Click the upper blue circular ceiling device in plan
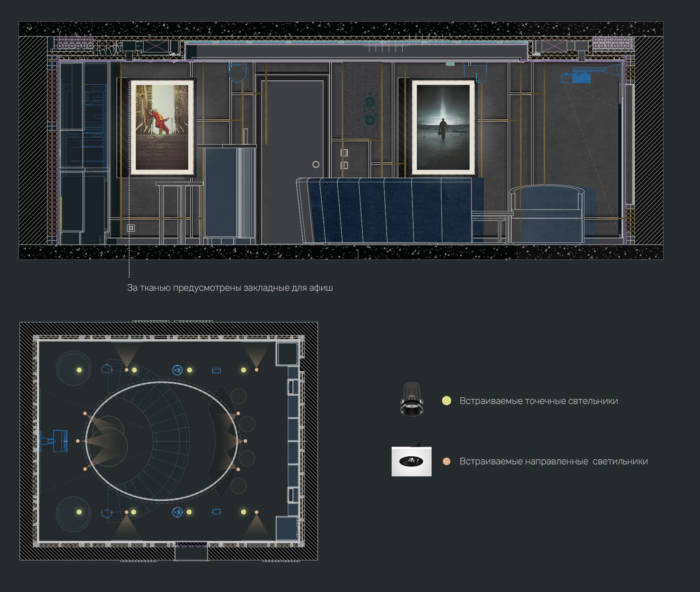700x592 pixels. [177, 370]
